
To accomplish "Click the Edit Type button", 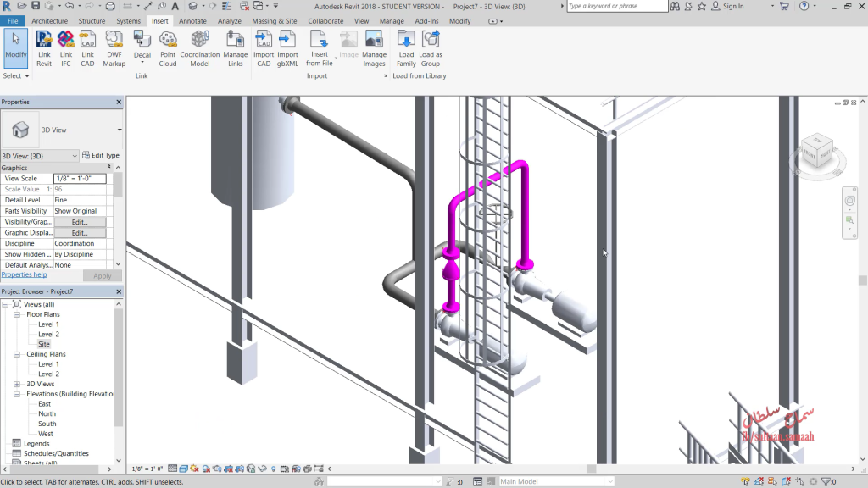I will click(101, 156).
